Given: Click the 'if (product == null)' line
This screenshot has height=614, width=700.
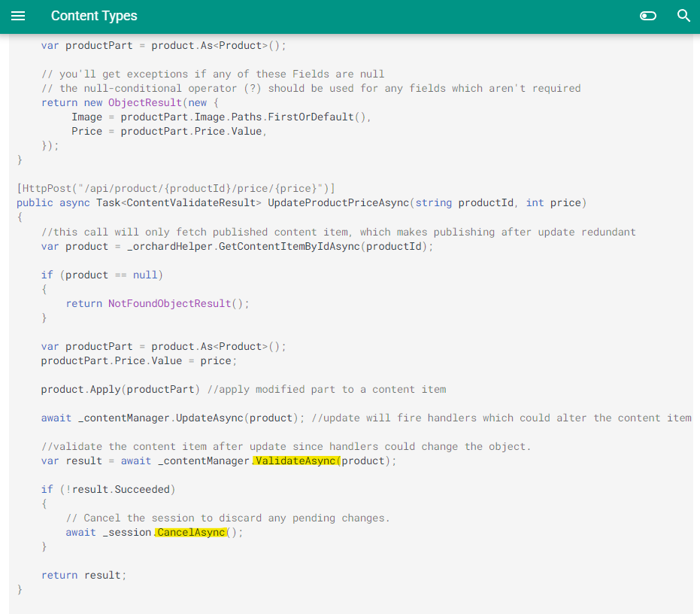Looking at the screenshot, I should [x=102, y=275].
